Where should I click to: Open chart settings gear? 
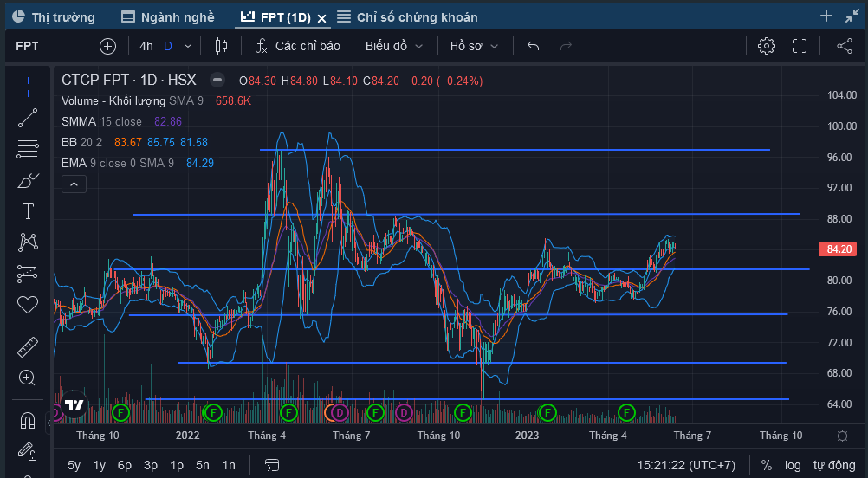tap(767, 47)
